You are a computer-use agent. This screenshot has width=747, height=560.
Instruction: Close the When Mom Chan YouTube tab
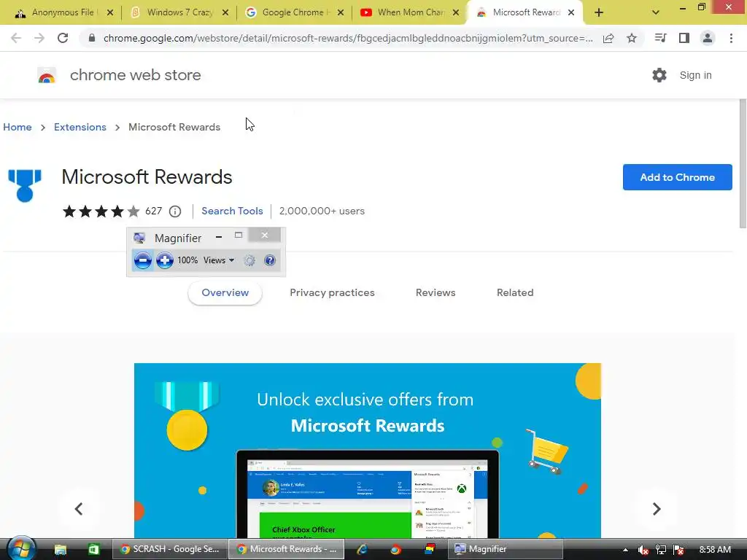(456, 13)
